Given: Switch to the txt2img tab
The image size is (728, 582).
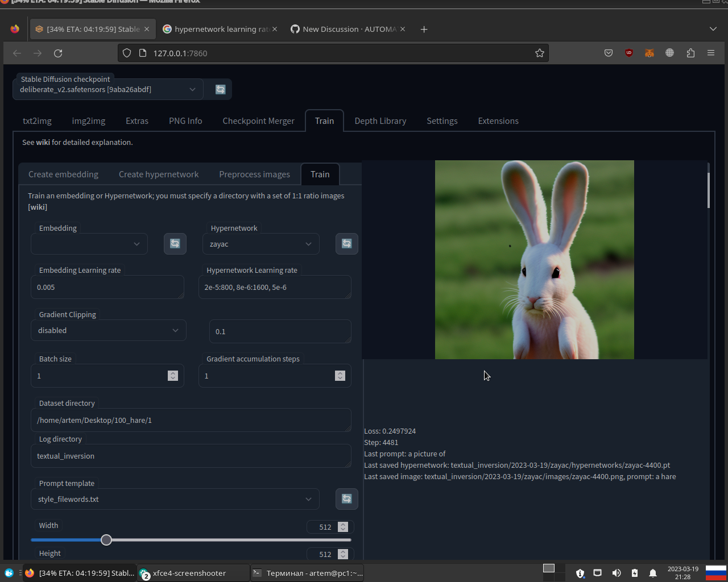Looking at the screenshot, I should (37, 120).
